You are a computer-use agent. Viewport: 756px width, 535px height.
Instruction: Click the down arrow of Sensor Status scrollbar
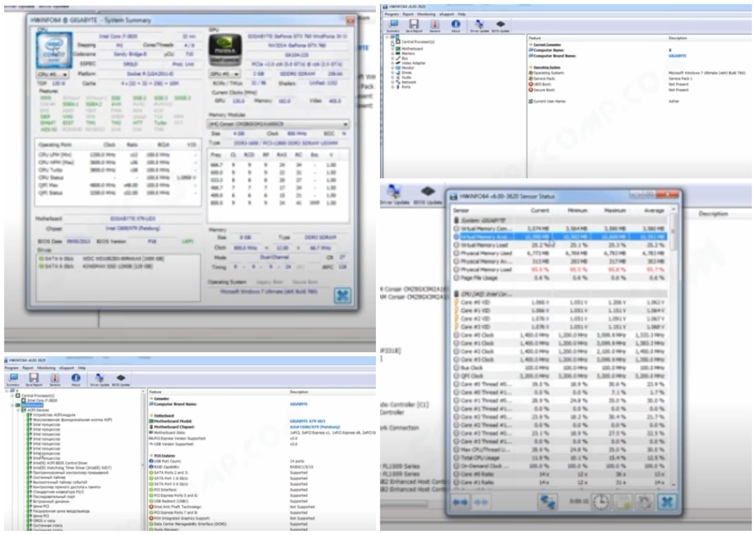click(673, 485)
